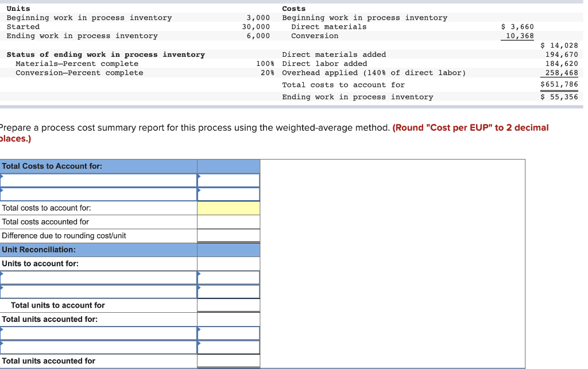Select the Unit Reconciliation header row

[98, 250]
